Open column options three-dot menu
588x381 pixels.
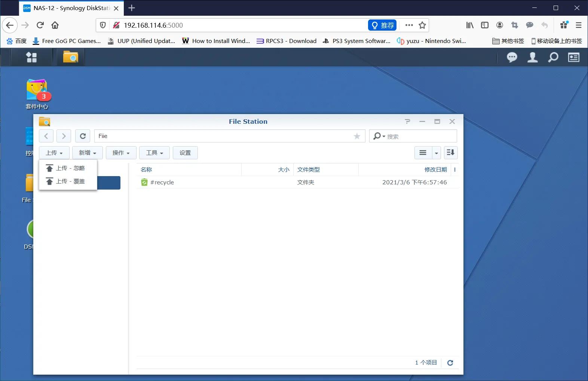click(x=455, y=170)
